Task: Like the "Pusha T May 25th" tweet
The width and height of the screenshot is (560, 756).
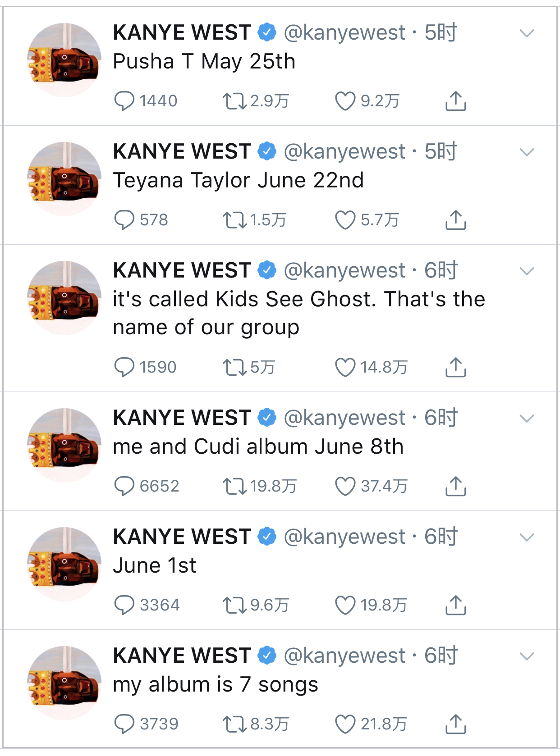Action: 345,101
